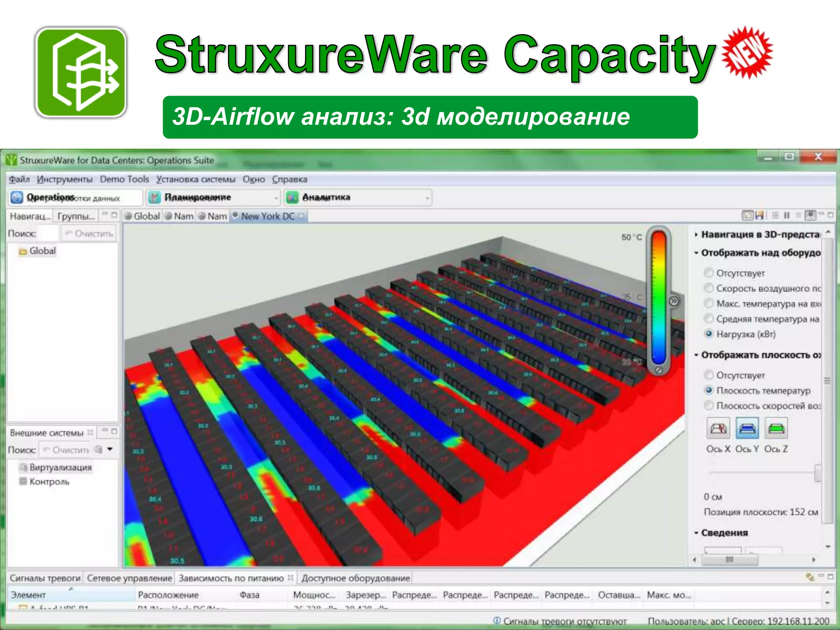Select the Ось Z plane icon
Image resolution: width=840 pixels, height=630 pixels.
[x=776, y=429]
